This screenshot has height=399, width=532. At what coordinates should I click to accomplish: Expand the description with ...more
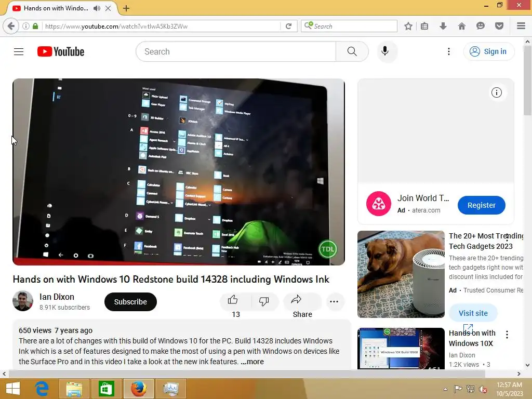click(252, 362)
